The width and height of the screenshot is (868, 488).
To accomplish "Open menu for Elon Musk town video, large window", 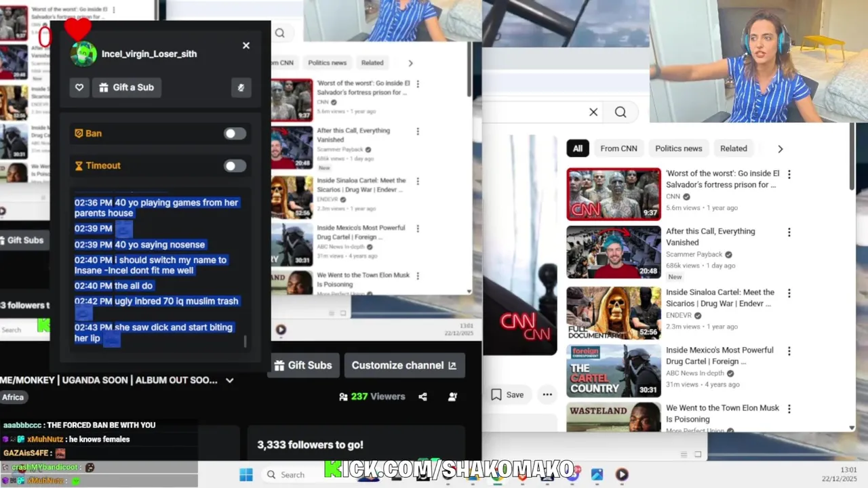I will click(789, 409).
